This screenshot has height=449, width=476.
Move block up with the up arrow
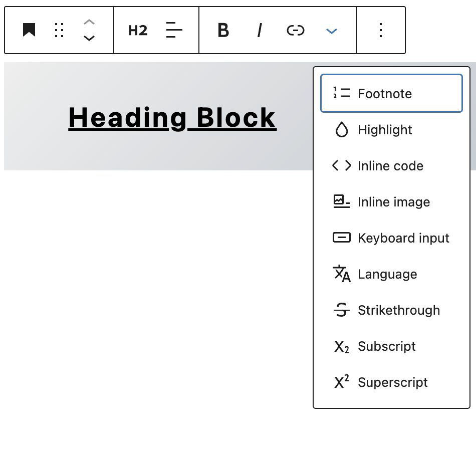[x=89, y=22]
